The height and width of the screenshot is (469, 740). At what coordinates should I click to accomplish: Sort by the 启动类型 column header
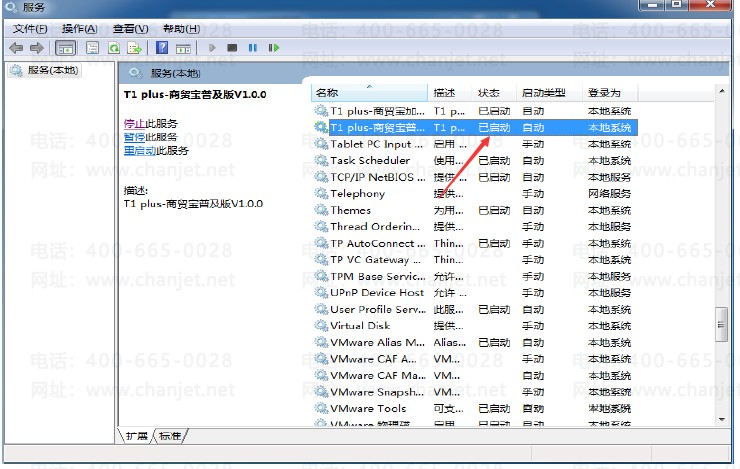click(549, 93)
